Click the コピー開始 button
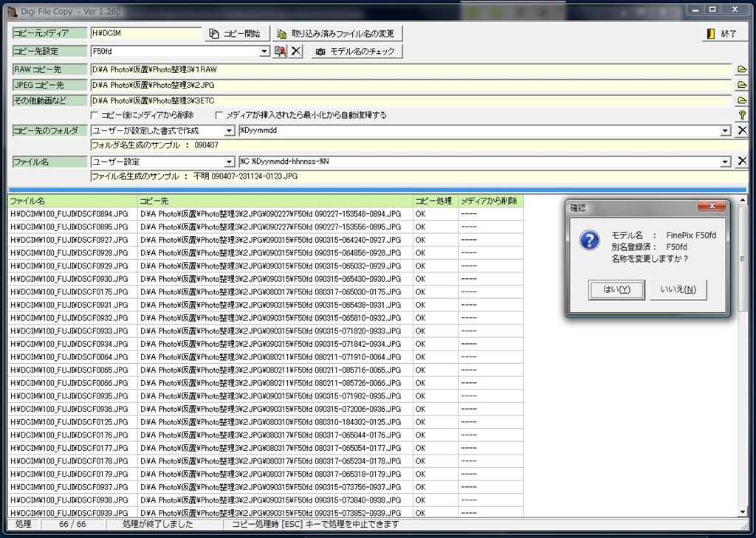The image size is (756, 538). pos(237,34)
